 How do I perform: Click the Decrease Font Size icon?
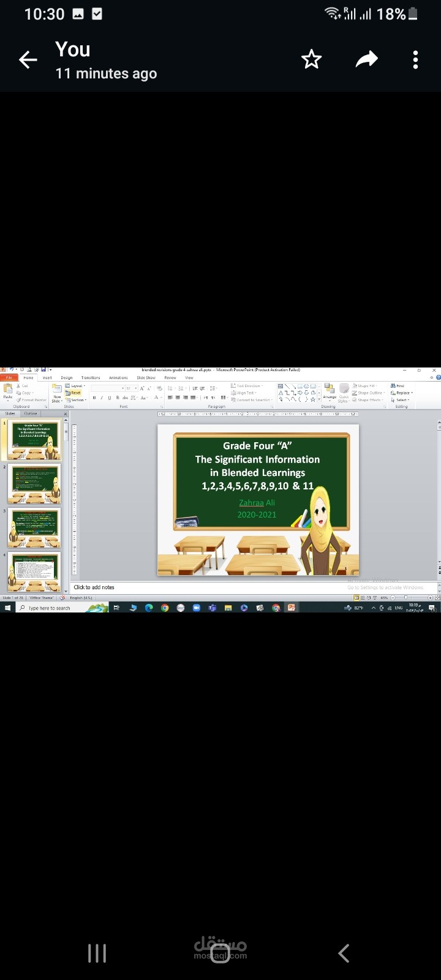pyautogui.click(x=149, y=388)
